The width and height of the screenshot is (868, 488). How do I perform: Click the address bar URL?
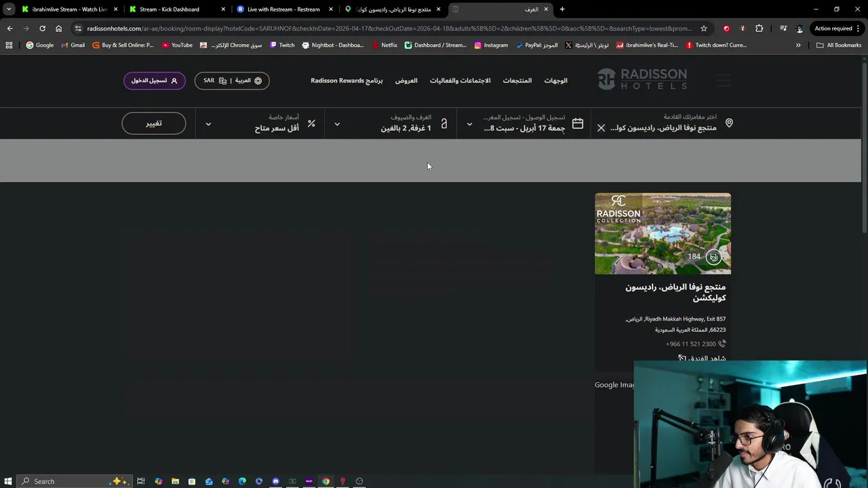tap(390, 28)
